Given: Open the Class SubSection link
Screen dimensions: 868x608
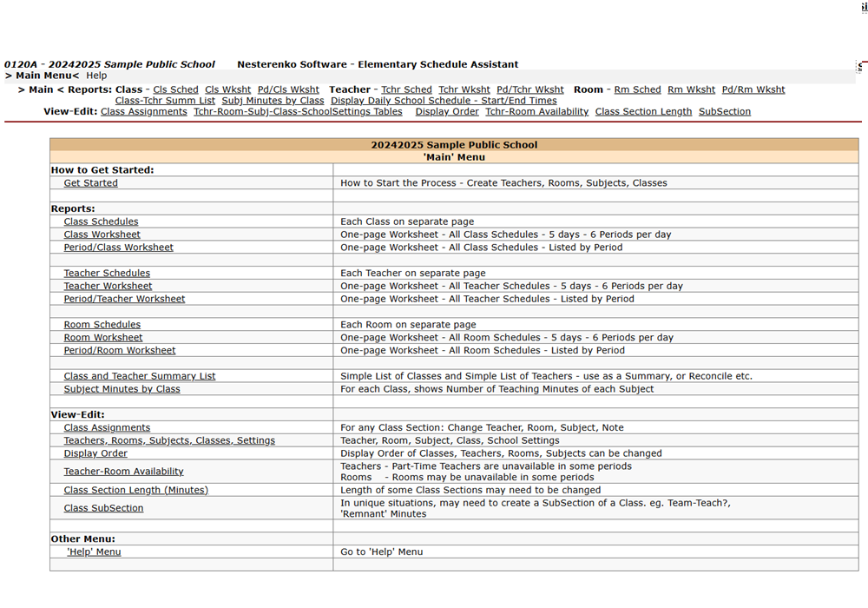Looking at the screenshot, I should tap(103, 508).
